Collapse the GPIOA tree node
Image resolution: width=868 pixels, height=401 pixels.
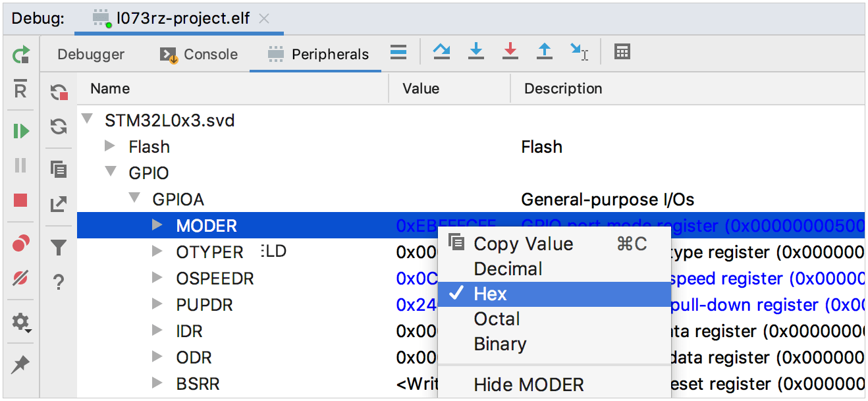tap(134, 198)
